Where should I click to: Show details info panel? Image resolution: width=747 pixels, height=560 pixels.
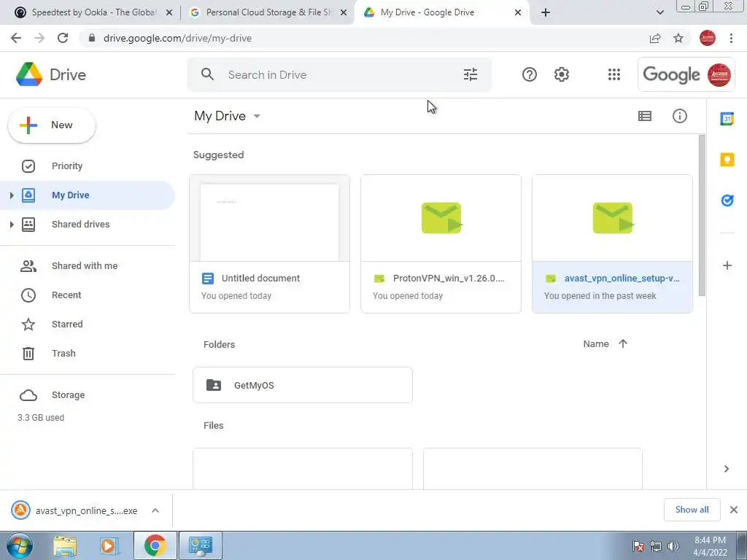[x=680, y=116]
